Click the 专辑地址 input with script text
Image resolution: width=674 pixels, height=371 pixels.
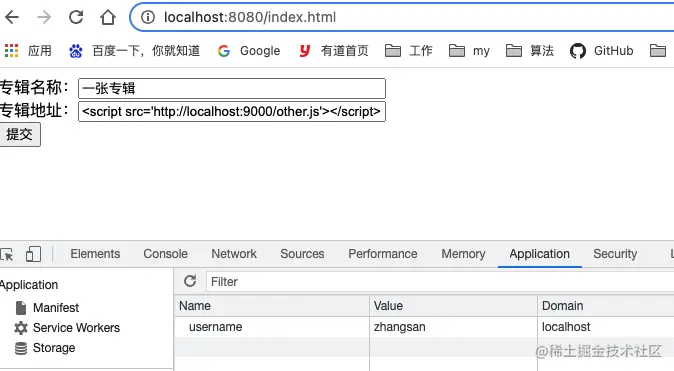coord(232,111)
